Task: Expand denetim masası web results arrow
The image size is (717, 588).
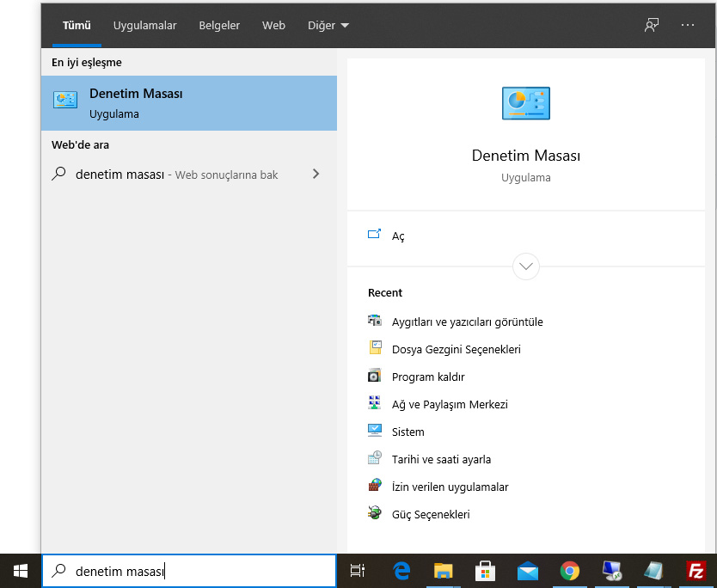Action: 316,175
